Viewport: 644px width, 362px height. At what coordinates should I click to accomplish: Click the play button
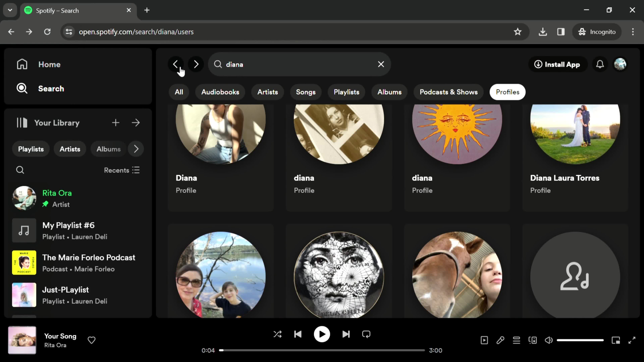(x=322, y=334)
